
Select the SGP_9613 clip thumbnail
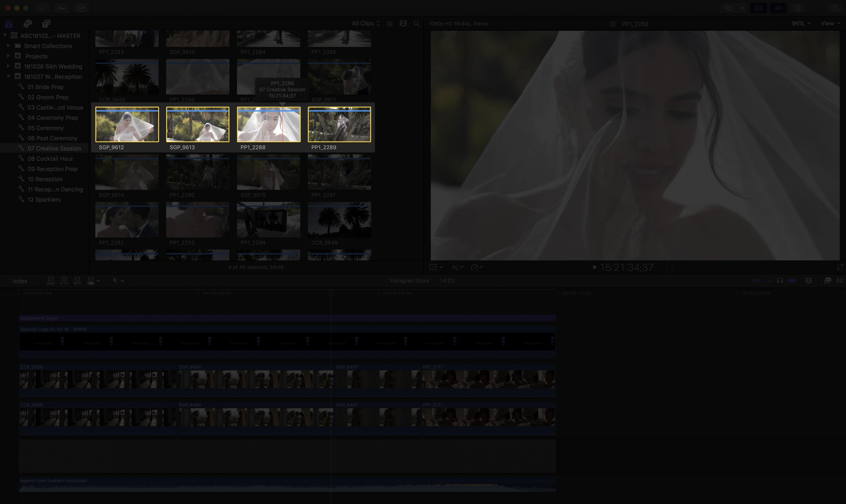point(197,124)
